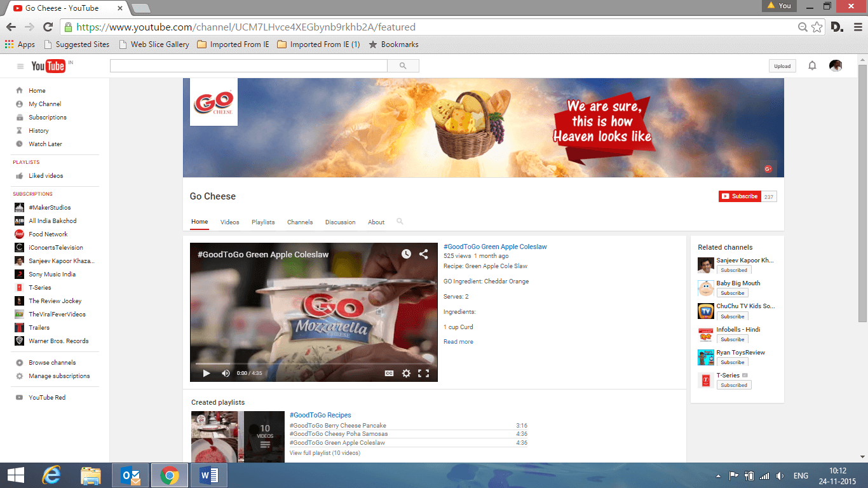868x488 pixels.
Task: Toggle closed captions on the video
Action: (390, 374)
